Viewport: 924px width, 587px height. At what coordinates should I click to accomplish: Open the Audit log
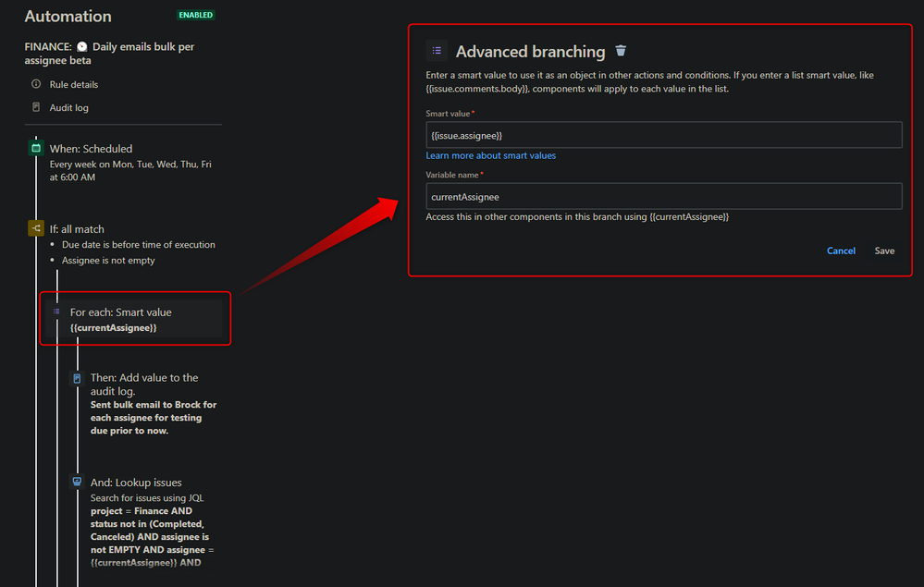[x=69, y=108]
